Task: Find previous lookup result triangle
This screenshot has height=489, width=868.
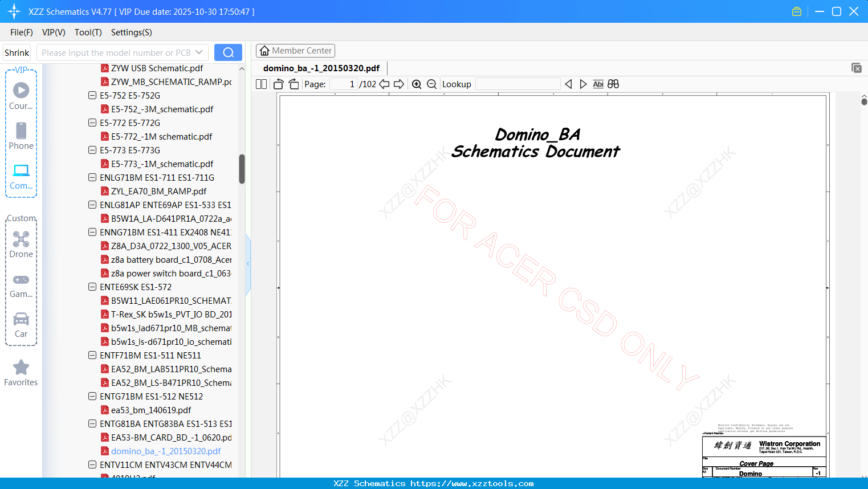Action: [x=568, y=84]
